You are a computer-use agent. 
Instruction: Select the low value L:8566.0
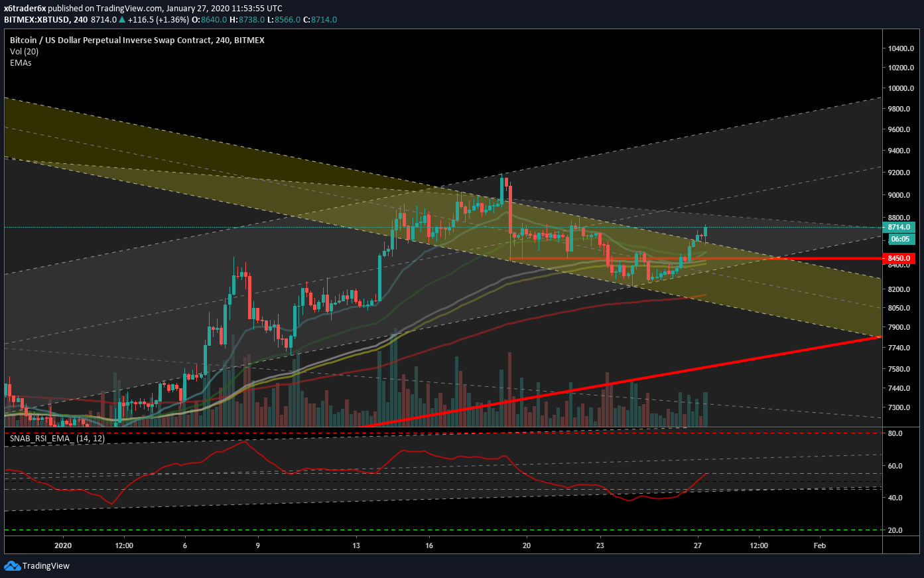click(x=283, y=20)
